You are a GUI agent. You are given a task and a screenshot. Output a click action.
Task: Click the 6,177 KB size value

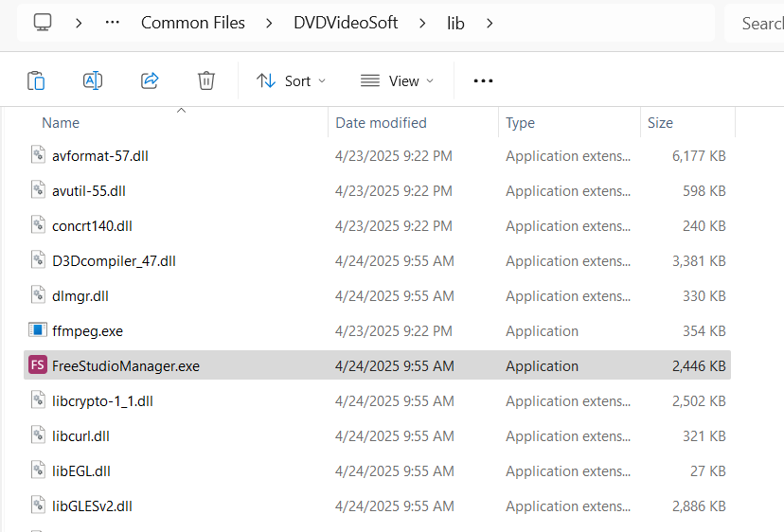click(x=699, y=156)
